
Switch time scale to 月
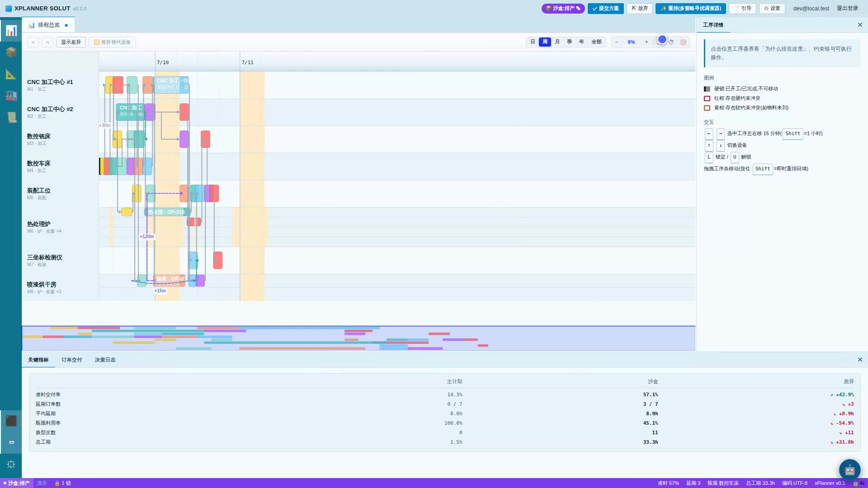point(557,42)
